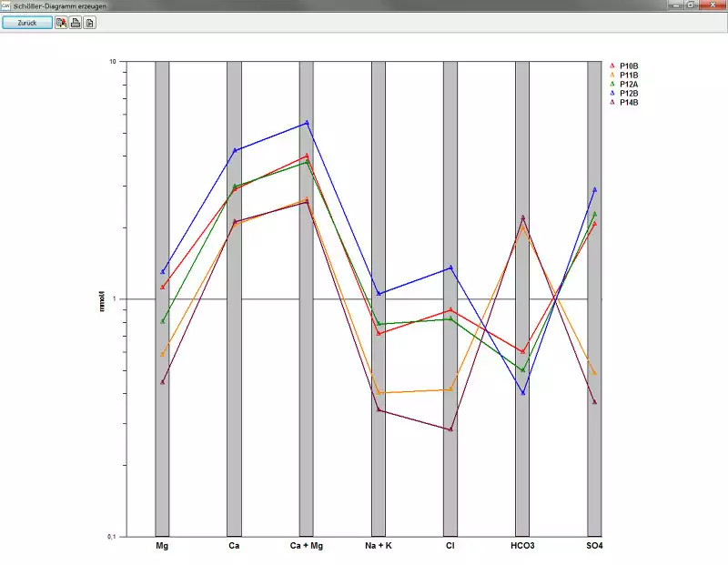Image resolution: width=728 pixels, height=565 pixels.
Task: Minimize the Schöller-Diagramm window
Action: tap(674, 5)
